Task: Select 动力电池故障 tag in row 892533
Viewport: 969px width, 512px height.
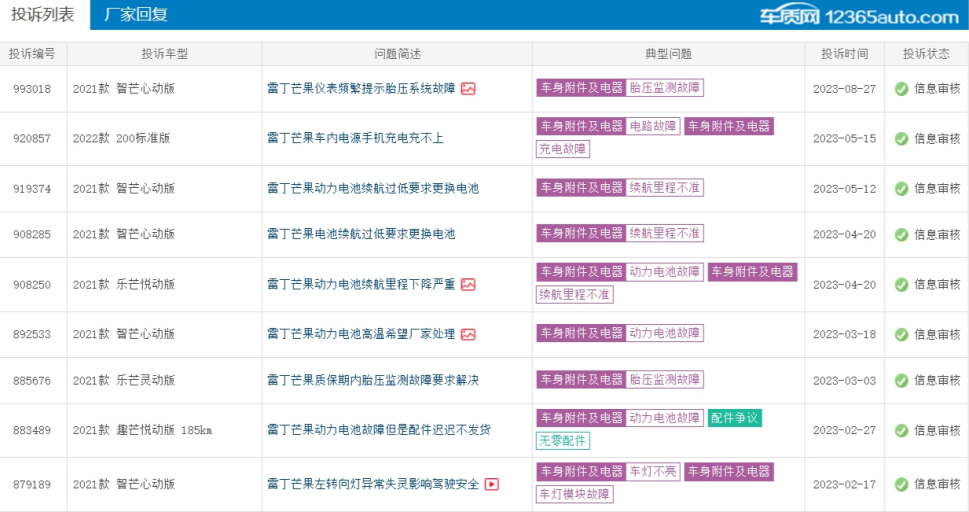Action: (665, 333)
